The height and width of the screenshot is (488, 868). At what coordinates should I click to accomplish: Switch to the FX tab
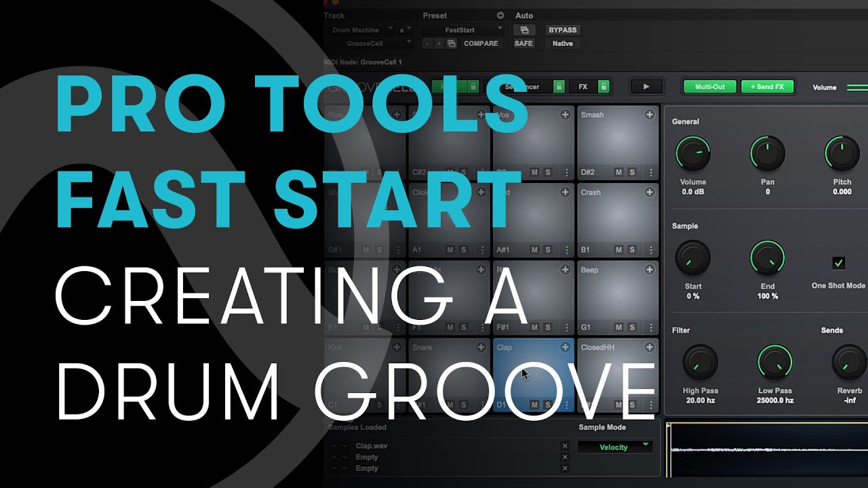coord(583,87)
